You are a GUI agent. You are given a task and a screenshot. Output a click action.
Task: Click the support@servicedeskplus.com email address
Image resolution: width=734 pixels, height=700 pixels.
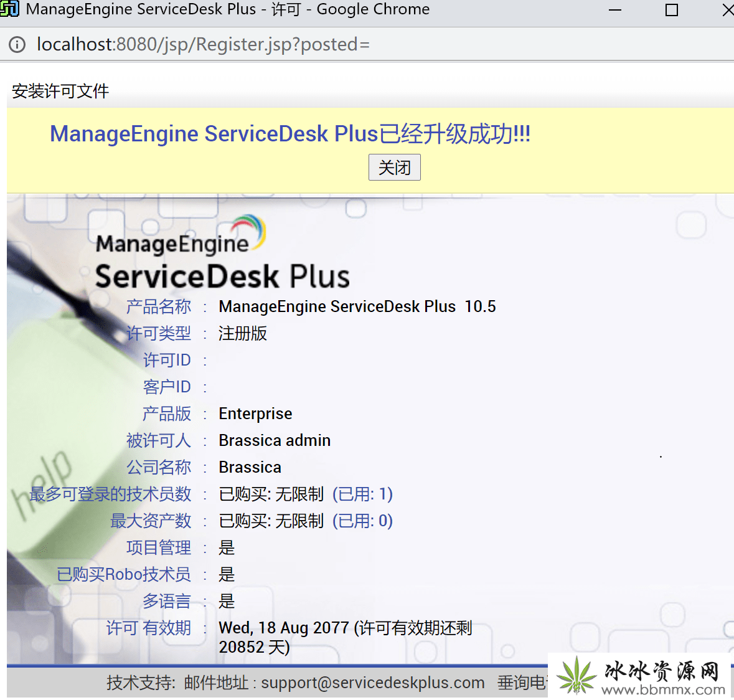click(x=373, y=683)
